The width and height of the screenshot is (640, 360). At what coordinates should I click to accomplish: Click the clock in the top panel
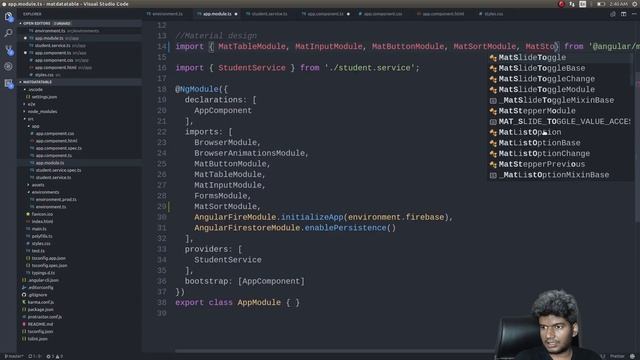point(619,4)
